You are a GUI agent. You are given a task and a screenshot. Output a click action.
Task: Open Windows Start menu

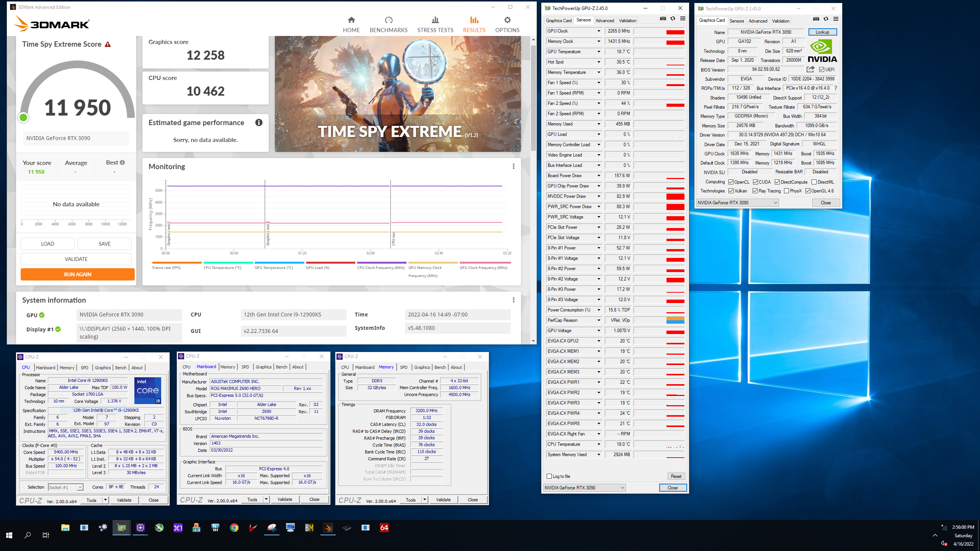(9, 535)
